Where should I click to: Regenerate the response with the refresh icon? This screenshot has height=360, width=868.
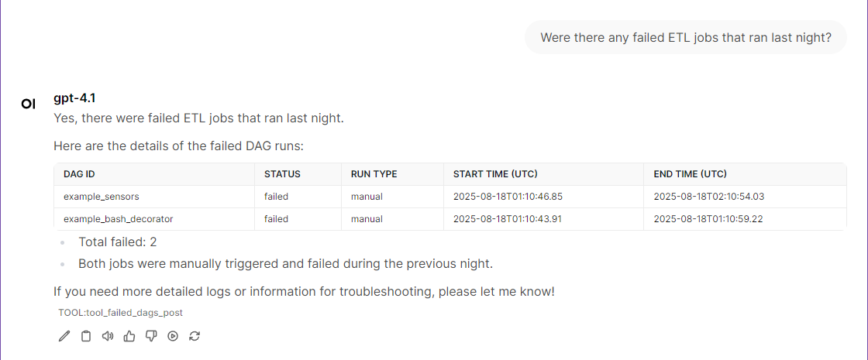(x=195, y=336)
